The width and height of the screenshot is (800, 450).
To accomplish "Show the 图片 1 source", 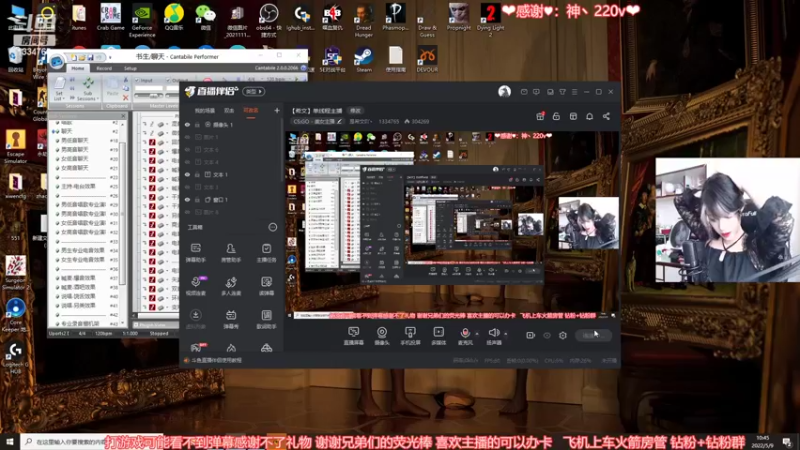I will coord(187,137).
